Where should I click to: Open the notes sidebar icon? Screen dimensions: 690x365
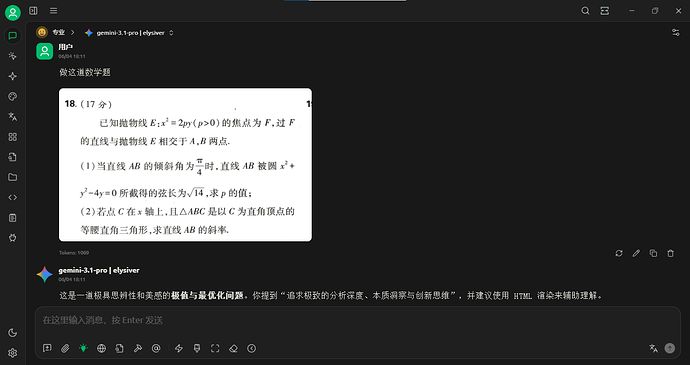[x=13, y=218]
